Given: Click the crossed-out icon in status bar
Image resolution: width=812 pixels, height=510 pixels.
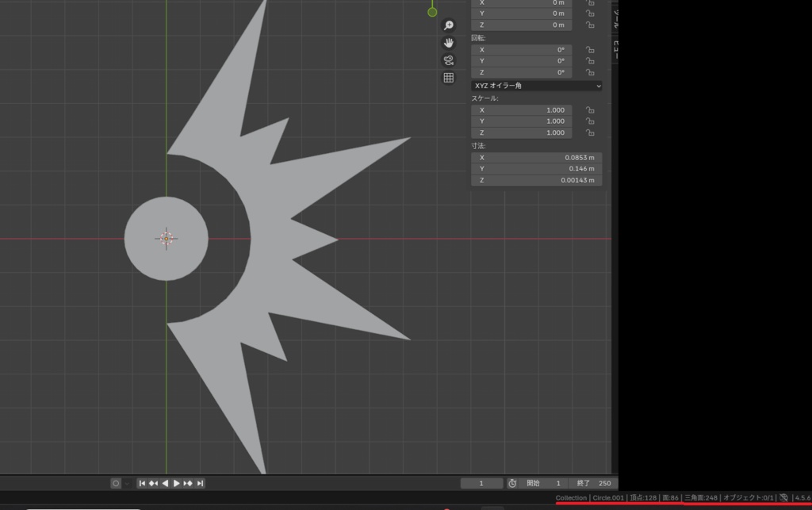Looking at the screenshot, I should [x=783, y=497].
